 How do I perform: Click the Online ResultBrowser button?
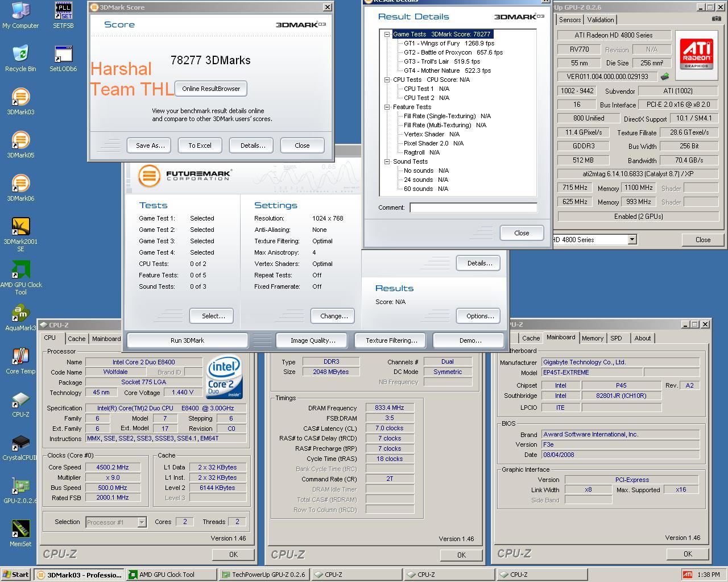pyautogui.click(x=211, y=89)
